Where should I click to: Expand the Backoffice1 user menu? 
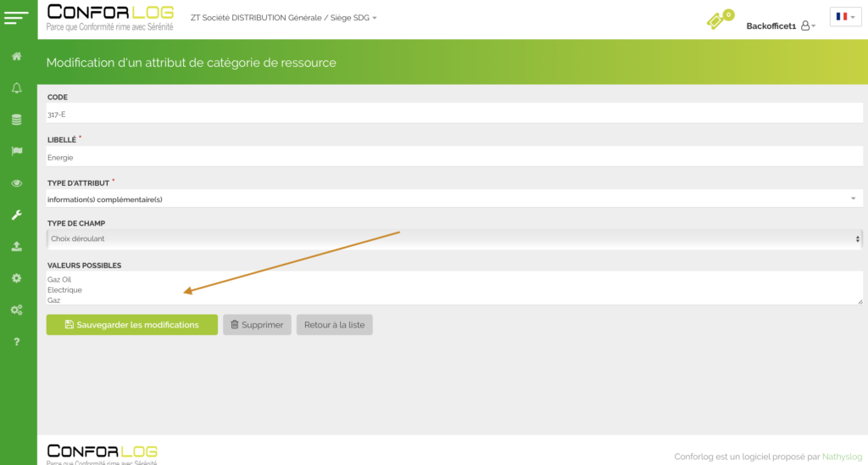[780, 26]
